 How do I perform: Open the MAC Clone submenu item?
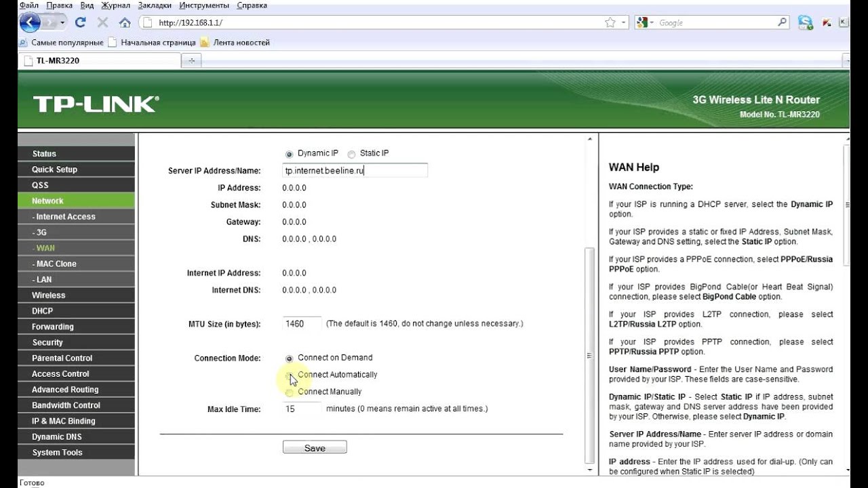[x=76, y=264]
